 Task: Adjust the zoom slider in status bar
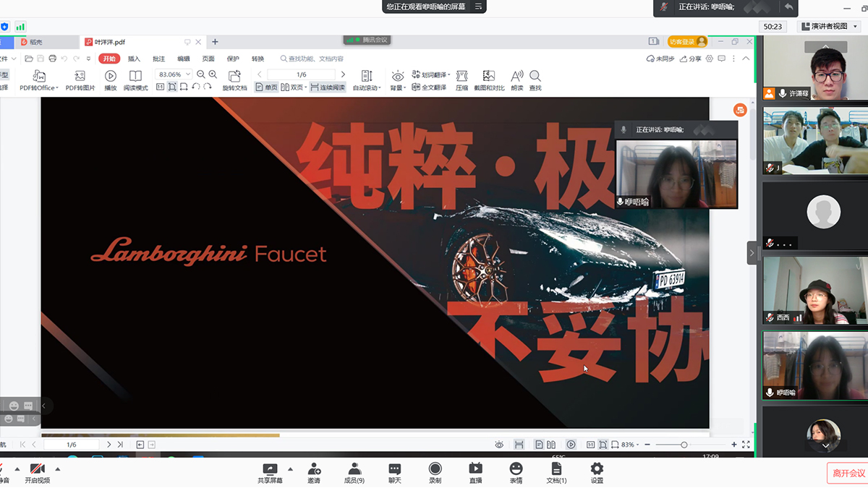684,445
